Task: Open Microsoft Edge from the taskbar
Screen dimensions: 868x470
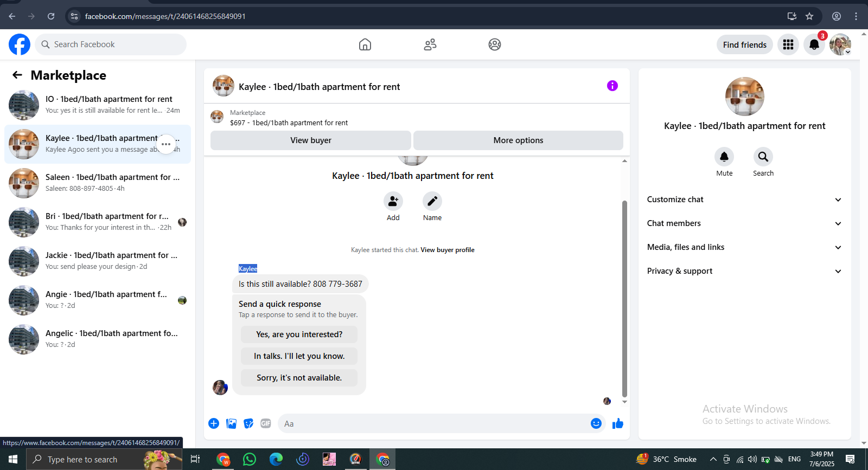Action: tap(276, 459)
